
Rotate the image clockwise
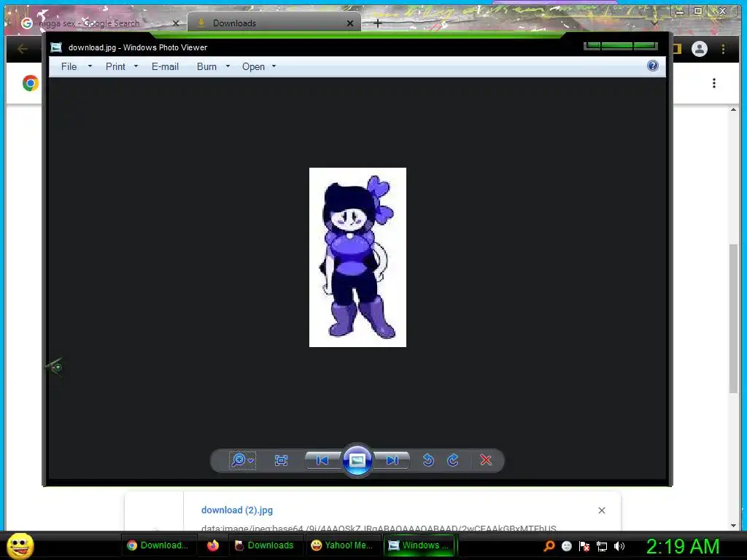click(x=452, y=461)
